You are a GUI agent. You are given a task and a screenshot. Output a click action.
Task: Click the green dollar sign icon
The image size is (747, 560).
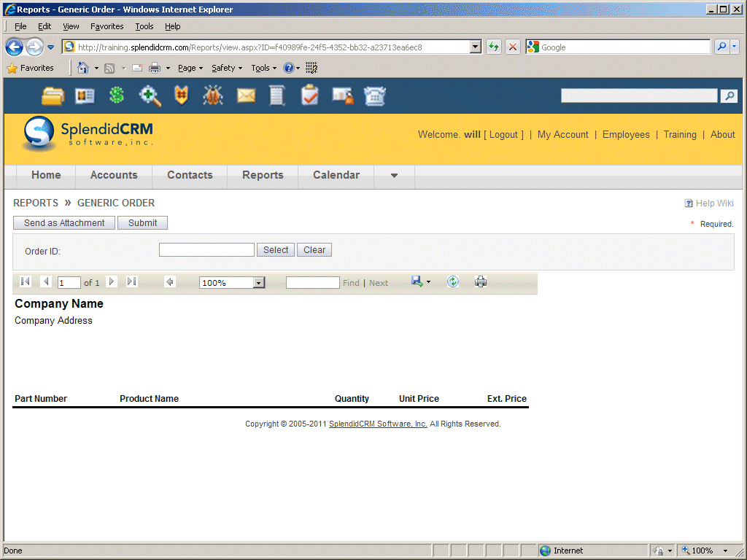point(117,96)
